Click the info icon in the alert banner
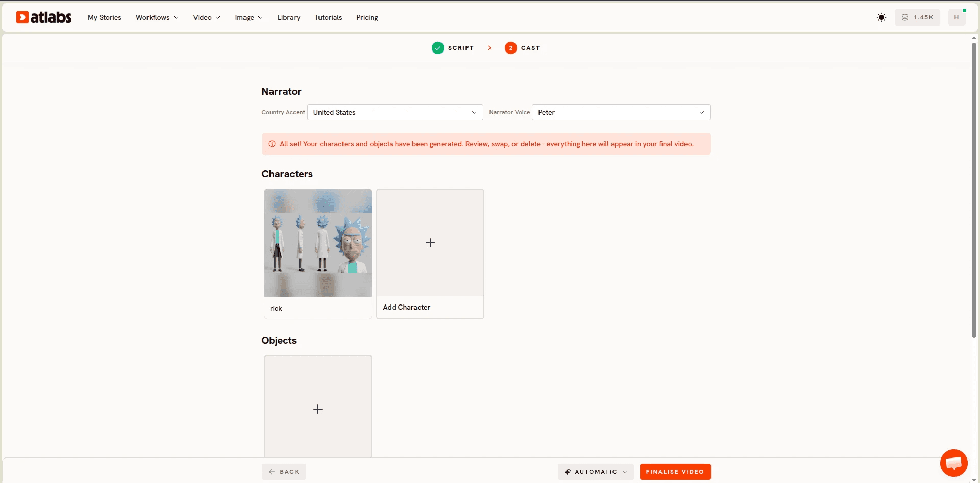Image resolution: width=980 pixels, height=483 pixels. pos(272,144)
